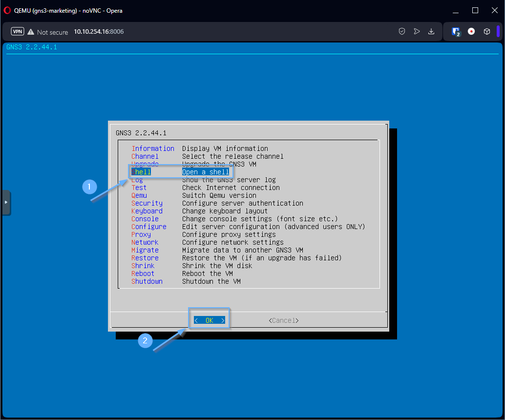Select the Shutdown menu entry
505x420 pixels.
pyautogui.click(x=147, y=281)
